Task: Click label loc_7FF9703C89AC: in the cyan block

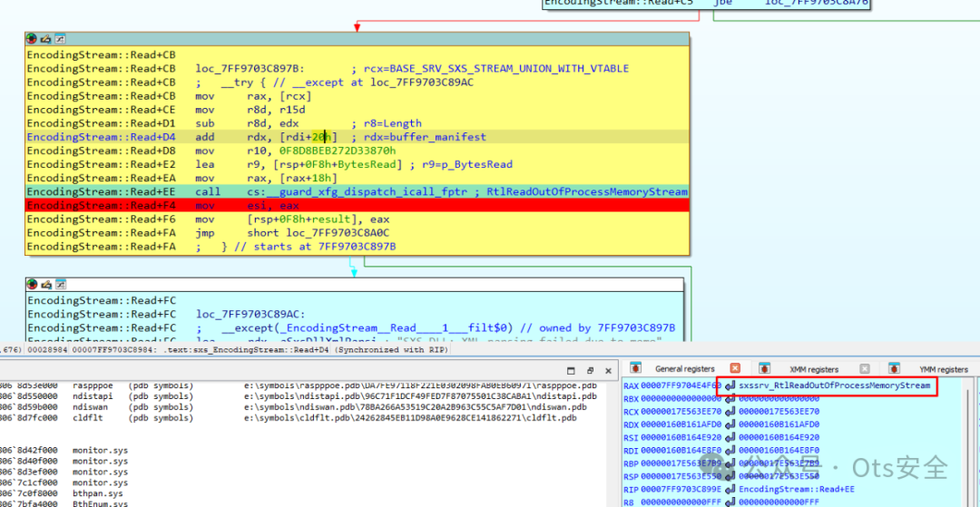Action: pos(250,314)
